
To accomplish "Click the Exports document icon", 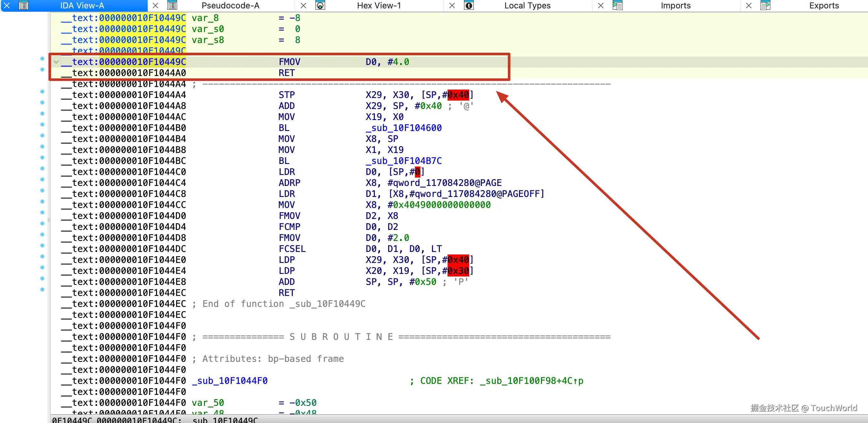I will click(x=766, y=5).
